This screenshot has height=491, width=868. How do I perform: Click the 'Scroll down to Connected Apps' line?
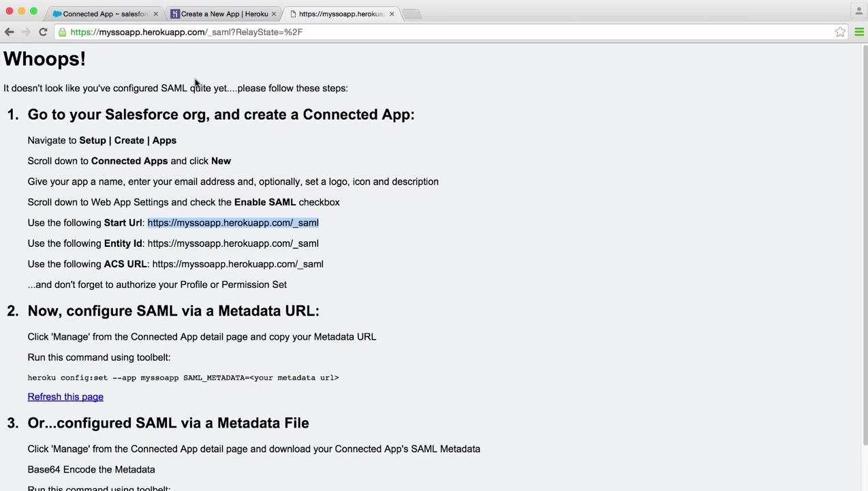pos(129,161)
